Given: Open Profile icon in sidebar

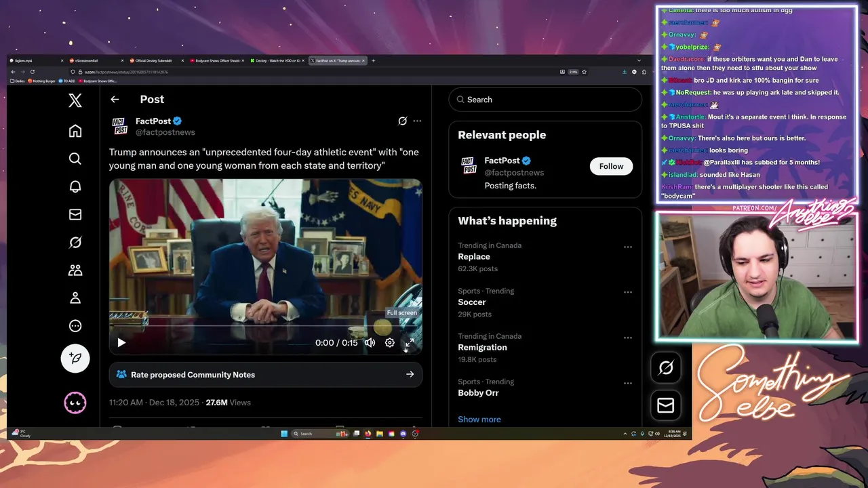Looking at the screenshot, I should point(75,298).
